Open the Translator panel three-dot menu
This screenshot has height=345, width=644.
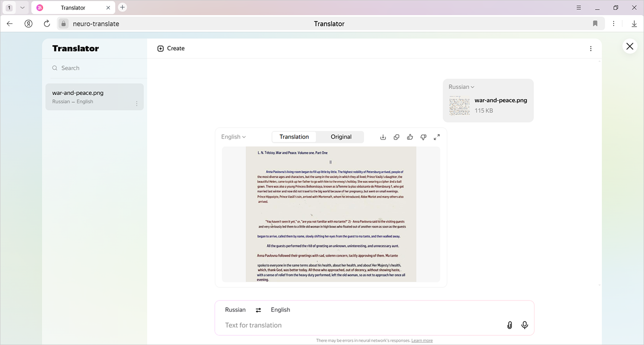[x=591, y=49]
